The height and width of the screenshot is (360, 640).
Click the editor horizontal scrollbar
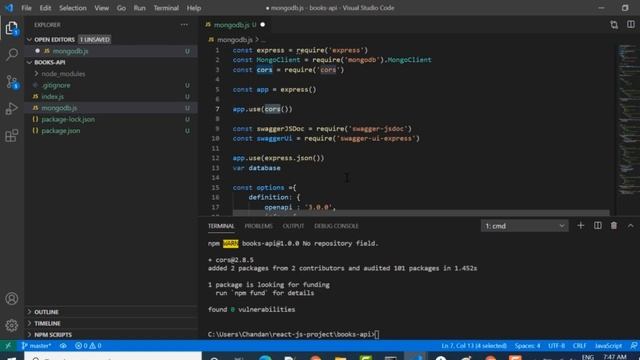420,213
